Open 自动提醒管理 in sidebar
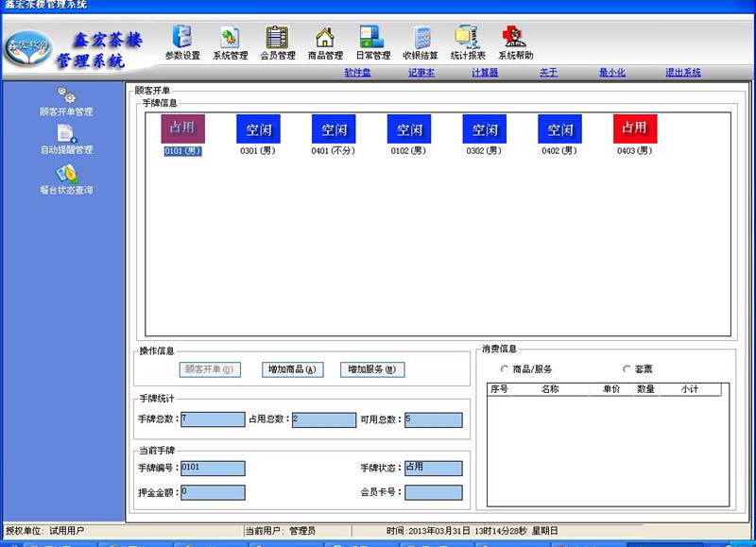756x547 pixels. [66, 140]
